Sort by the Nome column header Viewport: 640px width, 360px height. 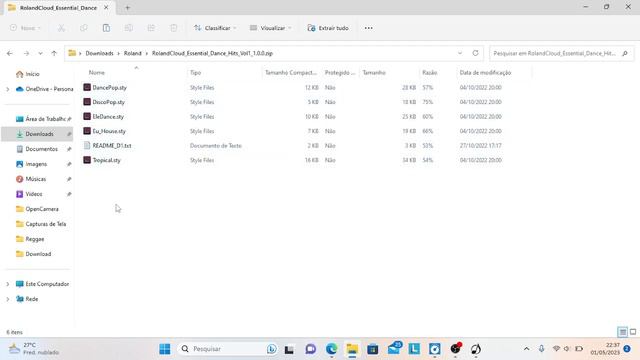97,73
